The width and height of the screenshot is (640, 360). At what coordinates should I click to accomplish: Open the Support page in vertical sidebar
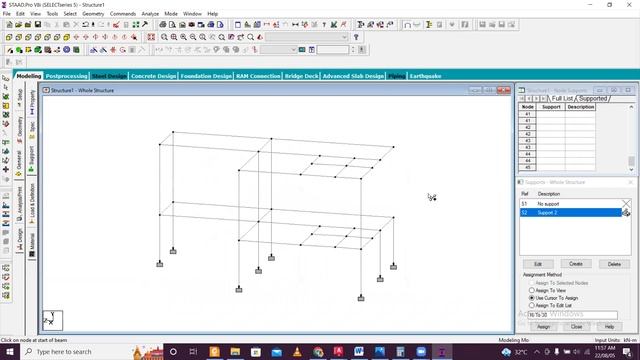32,159
